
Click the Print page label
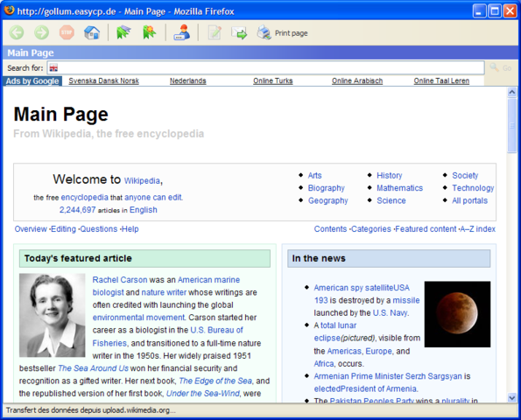point(291,33)
